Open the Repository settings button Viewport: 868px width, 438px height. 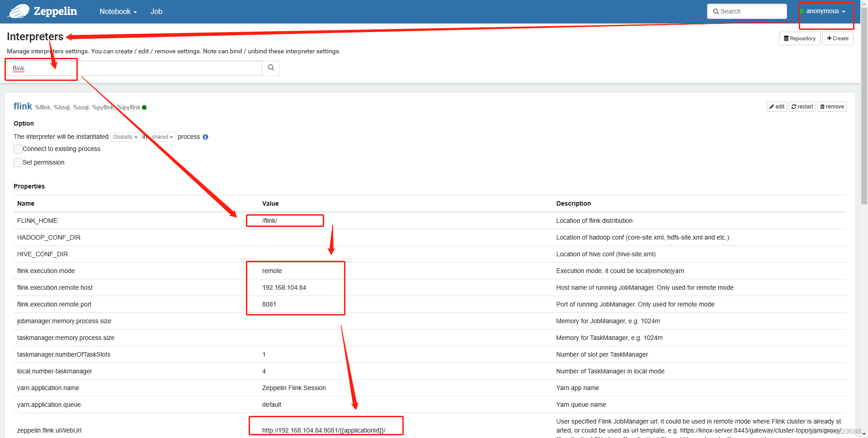click(799, 38)
